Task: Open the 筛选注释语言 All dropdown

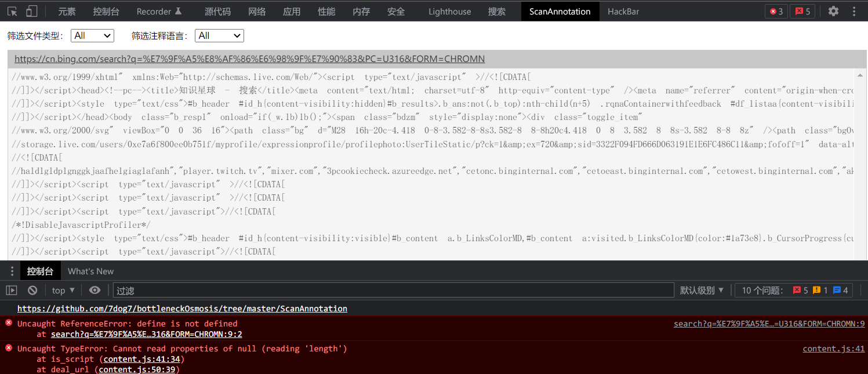Action: 219,36
